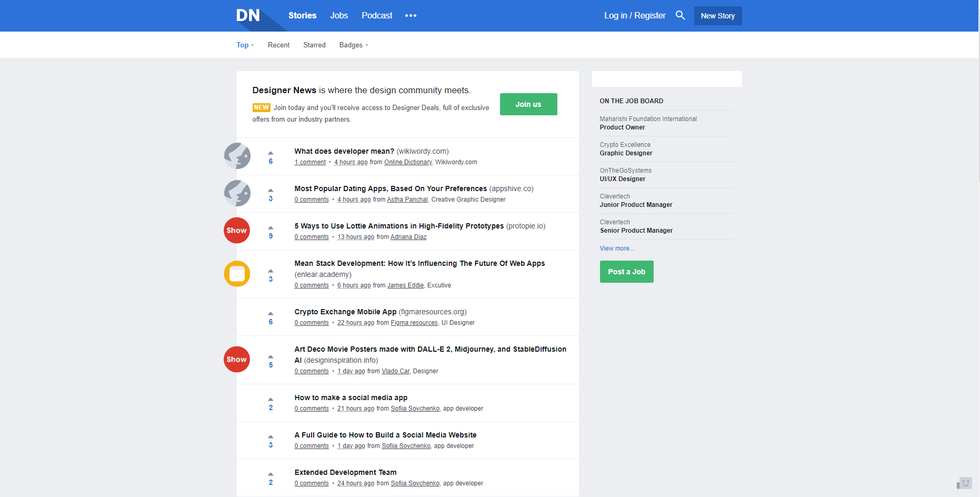Click Log in / Register

(635, 15)
